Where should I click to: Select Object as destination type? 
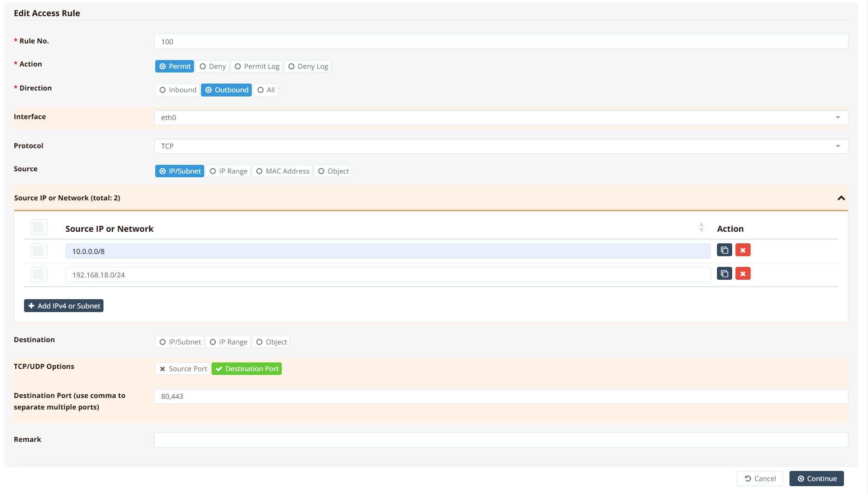tap(271, 342)
